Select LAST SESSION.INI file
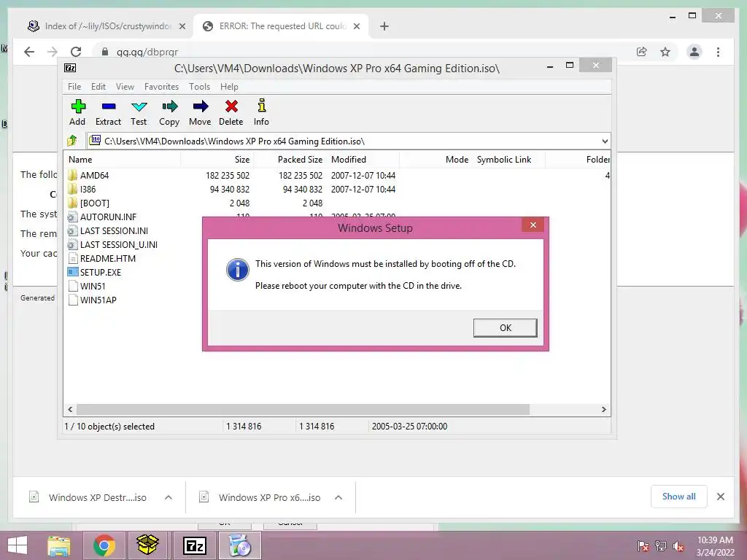The width and height of the screenshot is (747, 560). (x=114, y=230)
